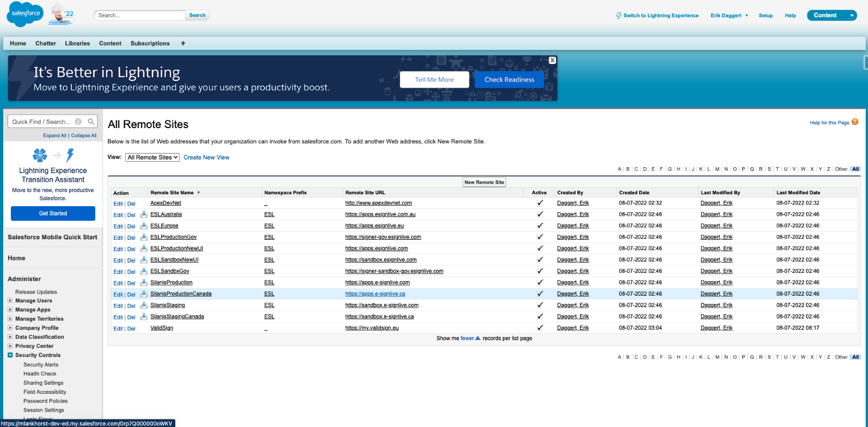Click Collapse All in the sidebar
The width and height of the screenshot is (868, 427).
[x=84, y=136]
